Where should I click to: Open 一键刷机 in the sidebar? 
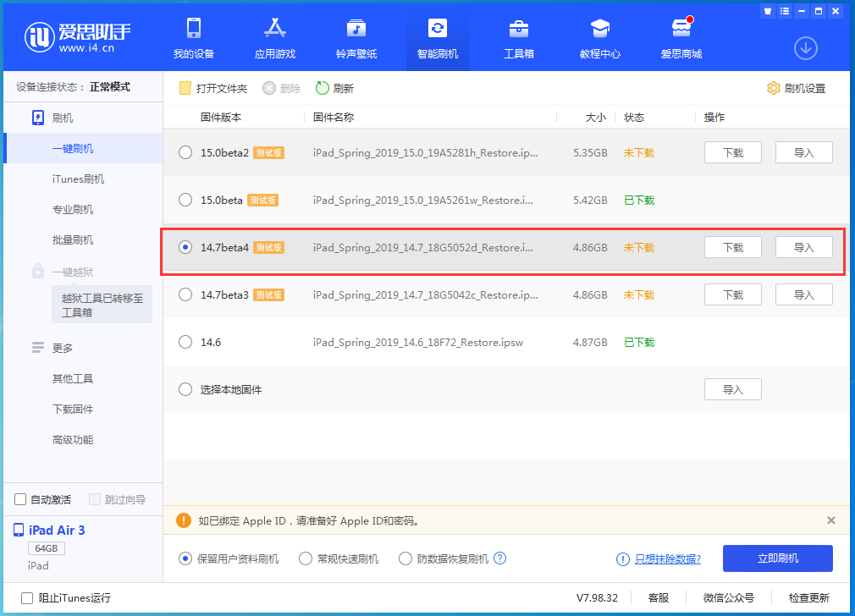point(84,148)
